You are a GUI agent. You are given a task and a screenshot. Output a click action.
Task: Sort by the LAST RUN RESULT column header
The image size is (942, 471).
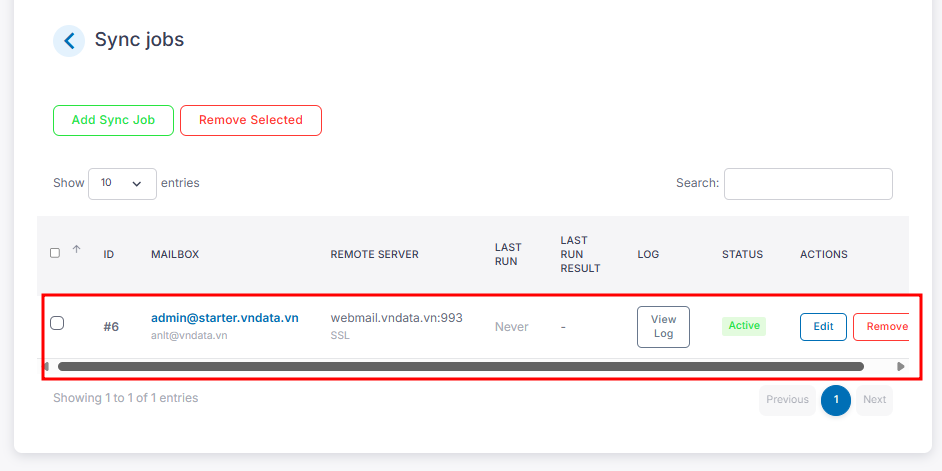coord(580,254)
